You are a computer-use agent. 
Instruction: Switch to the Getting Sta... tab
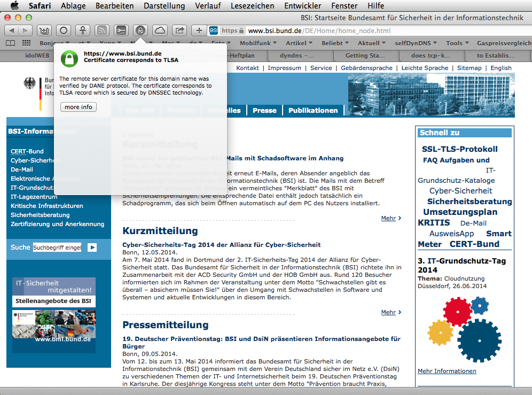tap(365, 56)
